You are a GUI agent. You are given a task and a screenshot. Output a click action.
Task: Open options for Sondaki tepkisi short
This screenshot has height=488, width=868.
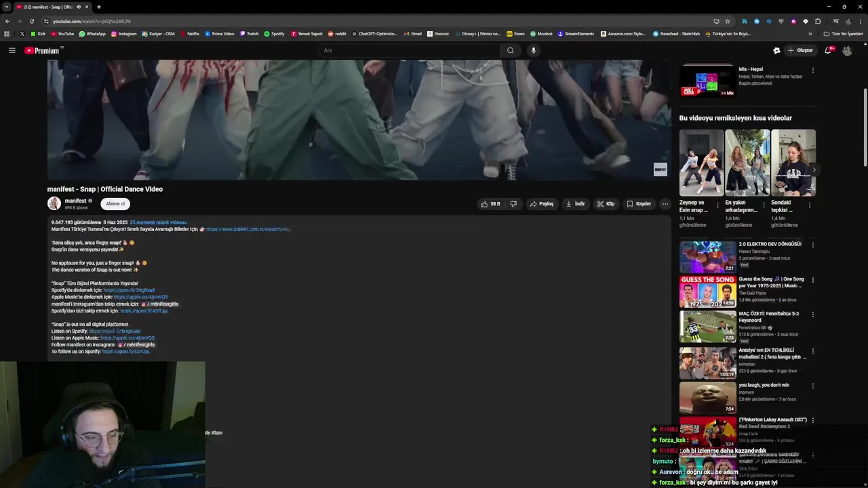(x=809, y=205)
